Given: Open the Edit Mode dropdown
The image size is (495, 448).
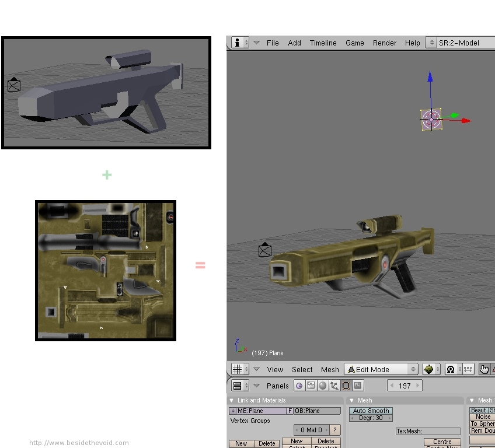Looking at the screenshot, I should coord(381,369).
